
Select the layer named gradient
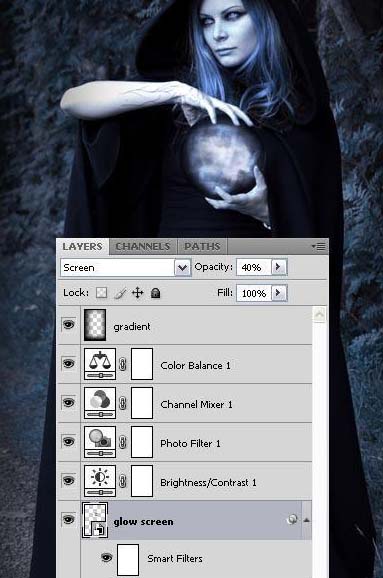(132, 327)
